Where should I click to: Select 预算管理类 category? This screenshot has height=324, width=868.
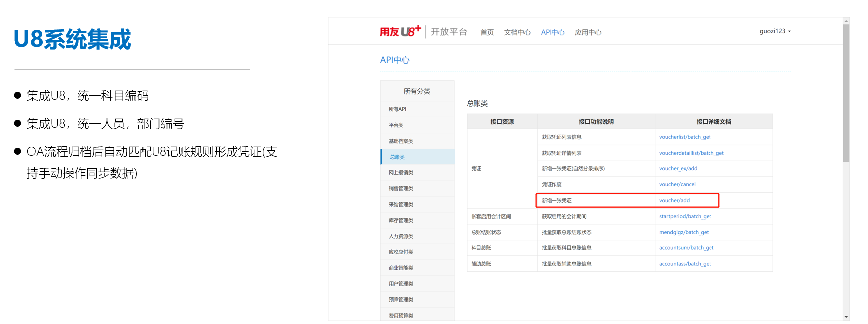[x=417, y=299]
